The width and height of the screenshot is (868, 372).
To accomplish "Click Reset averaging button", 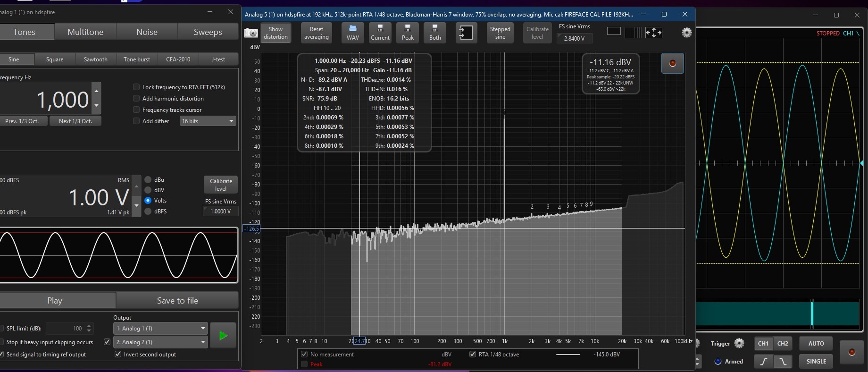I will pyautogui.click(x=317, y=33).
